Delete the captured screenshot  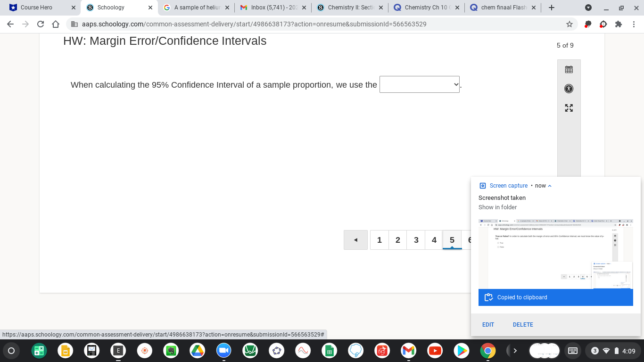point(523,324)
